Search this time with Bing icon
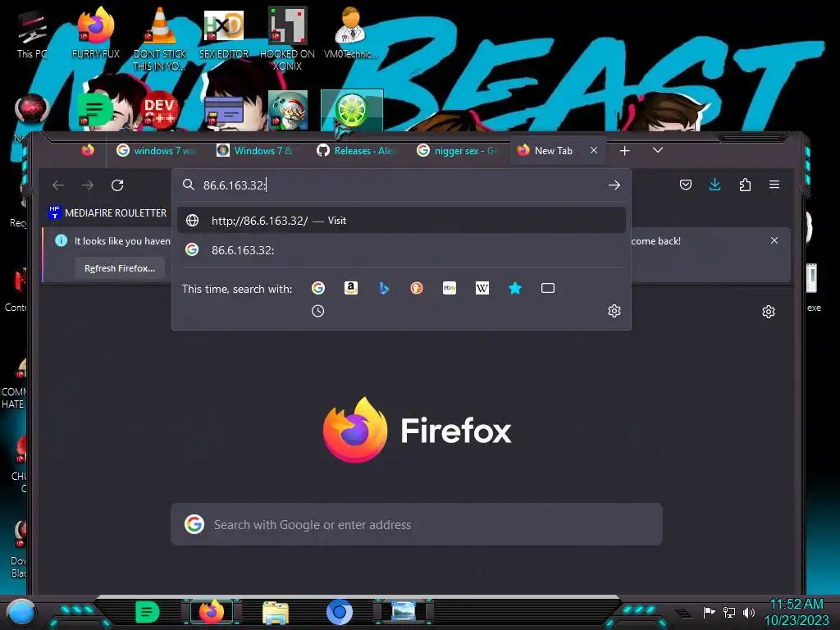 (x=384, y=288)
